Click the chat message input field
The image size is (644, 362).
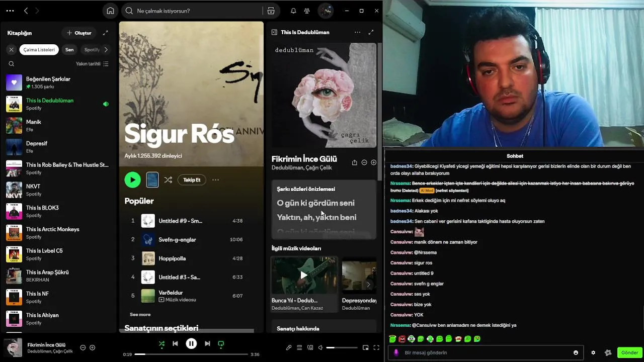click(486, 352)
